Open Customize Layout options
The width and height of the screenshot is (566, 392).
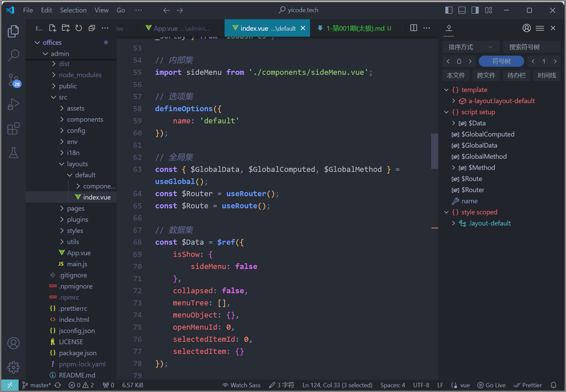(x=488, y=10)
